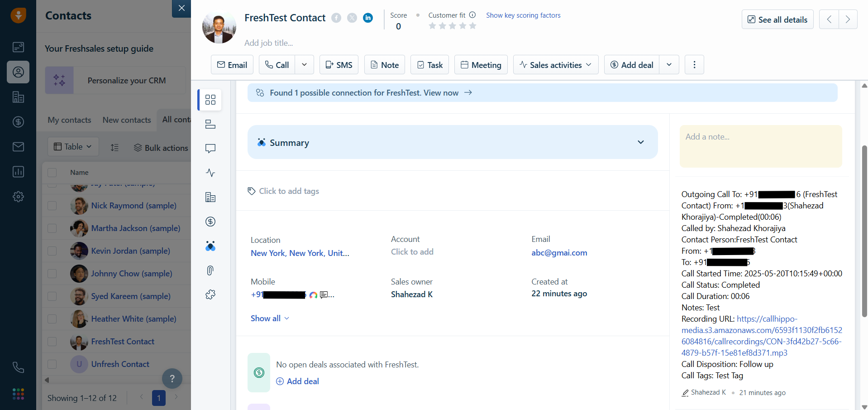Switch to New contacts tab
Viewport: 868px width, 410px height.
click(x=127, y=120)
